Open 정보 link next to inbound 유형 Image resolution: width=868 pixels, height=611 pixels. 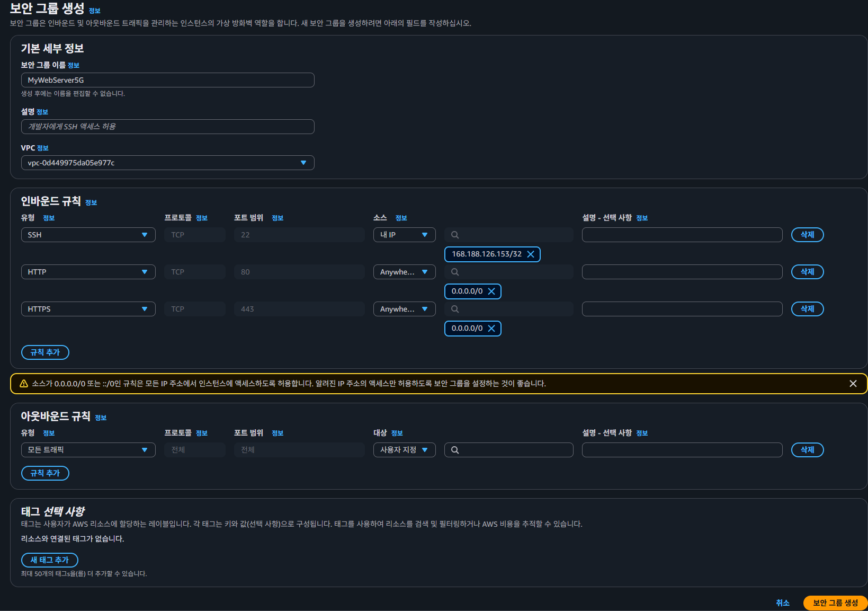[49, 218]
